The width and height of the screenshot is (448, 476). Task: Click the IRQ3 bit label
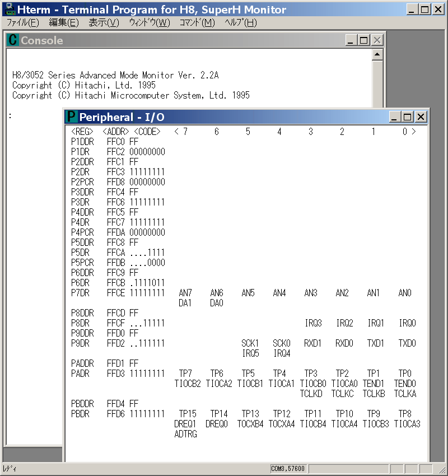[x=313, y=323]
